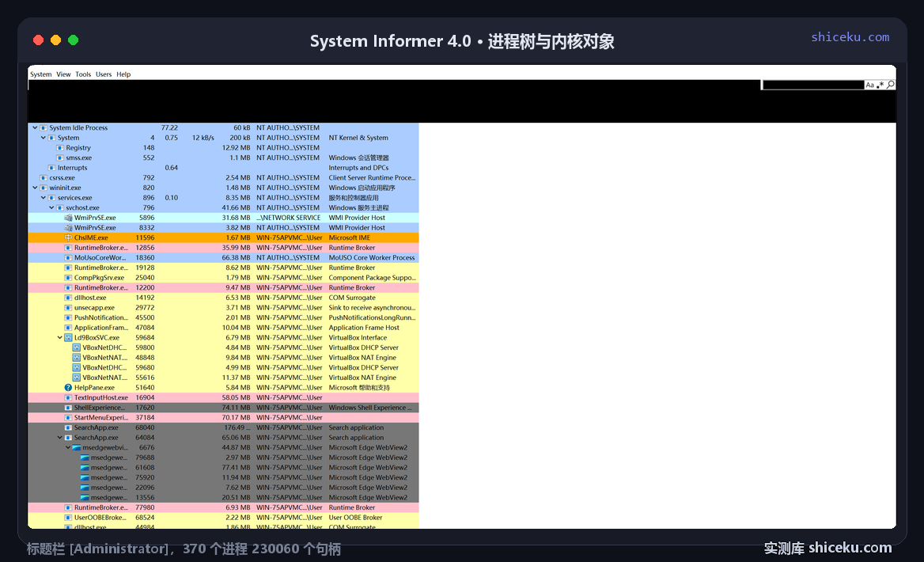Click the 'Microsoft IME' description cell
The image size is (924, 562).
[350, 237]
